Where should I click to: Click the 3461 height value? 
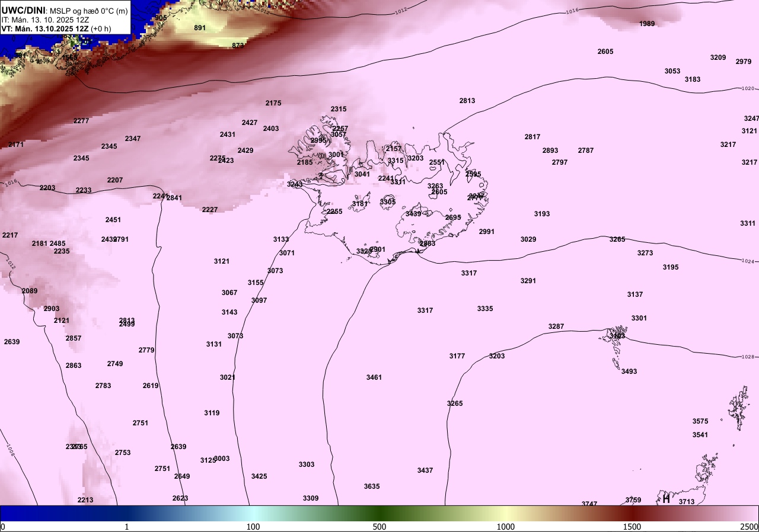click(x=374, y=377)
